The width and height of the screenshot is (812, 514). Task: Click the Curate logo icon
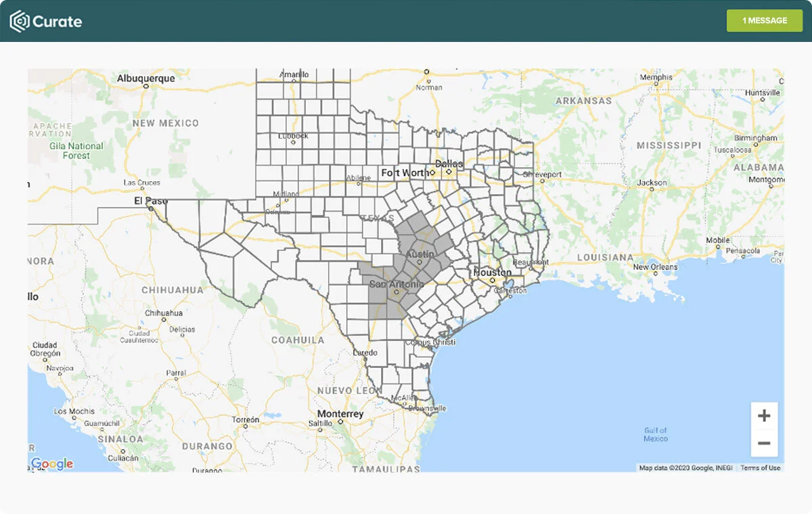pyautogui.click(x=19, y=21)
